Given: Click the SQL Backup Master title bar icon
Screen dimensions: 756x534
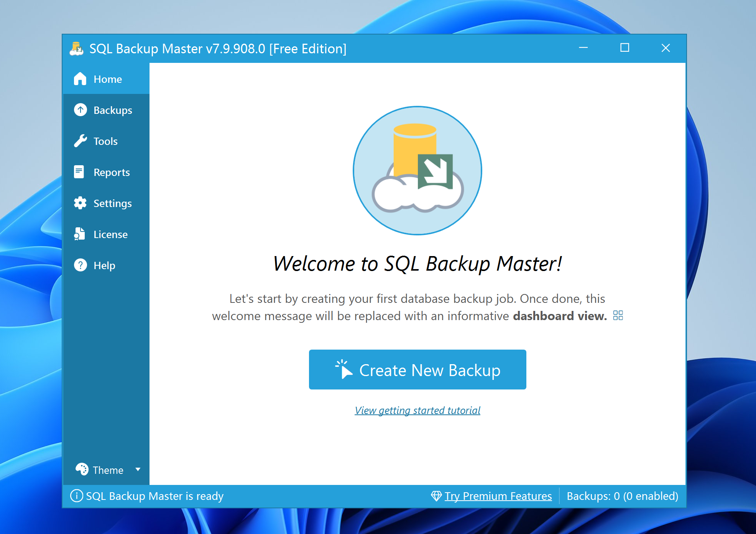Looking at the screenshot, I should tap(76, 49).
